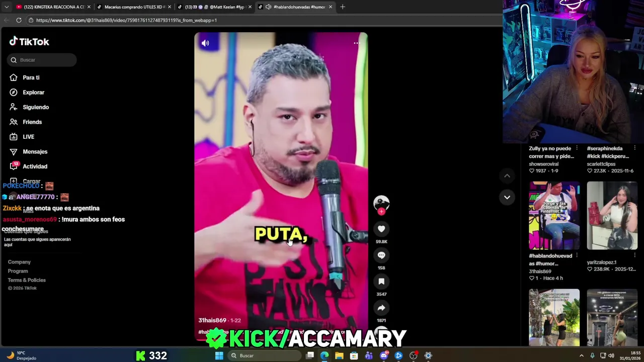Click the Program footer link
Screen dimensions: 644x362
18,271
